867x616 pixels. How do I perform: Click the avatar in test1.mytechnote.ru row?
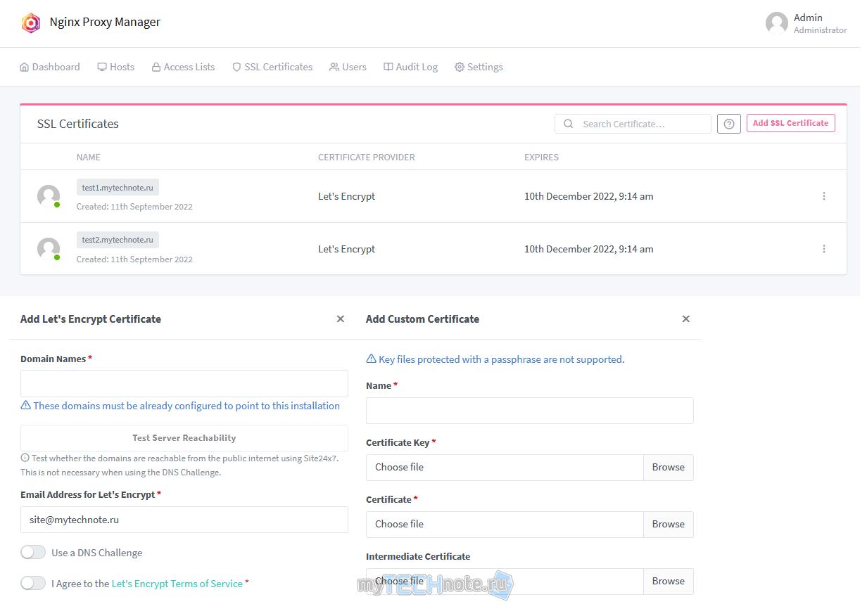coord(49,196)
